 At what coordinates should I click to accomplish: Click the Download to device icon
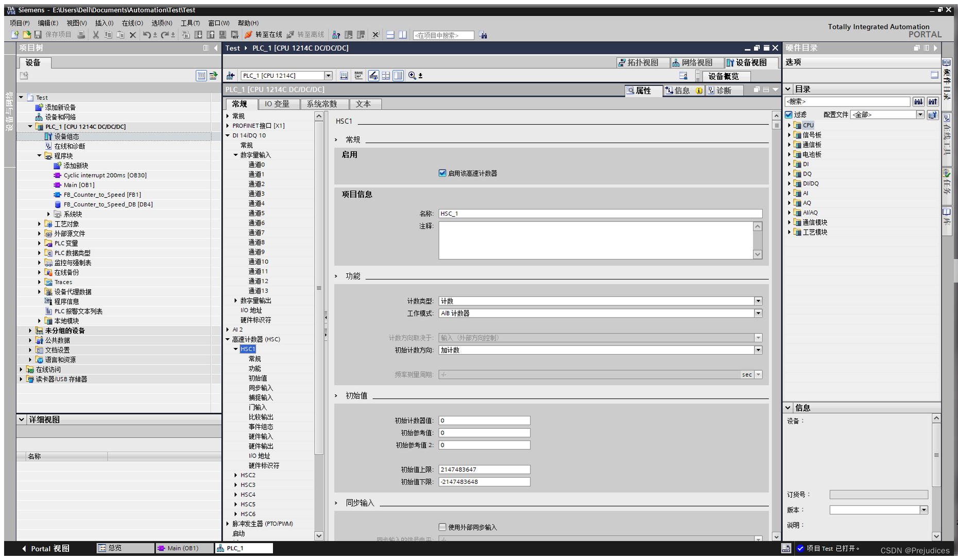coord(198,34)
